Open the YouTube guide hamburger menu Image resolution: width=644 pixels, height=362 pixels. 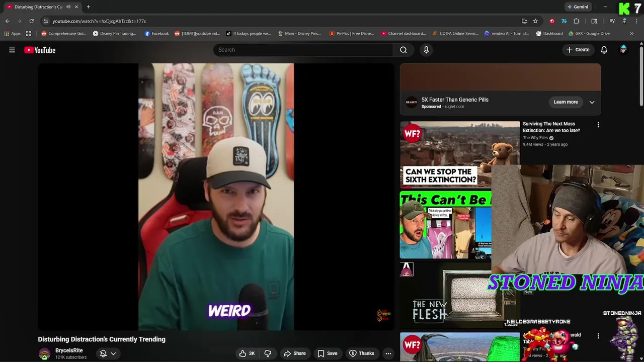pyautogui.click(x=12, y=50)
